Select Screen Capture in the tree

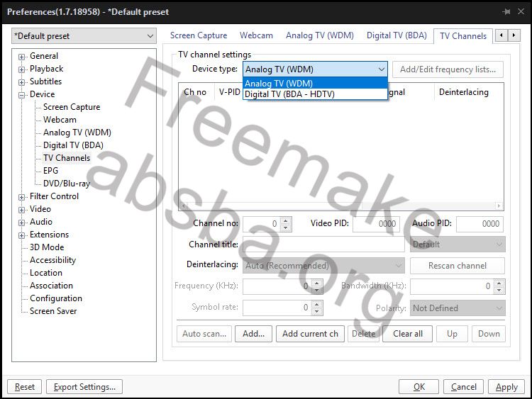pyautogui.click(x=72, y=107)
